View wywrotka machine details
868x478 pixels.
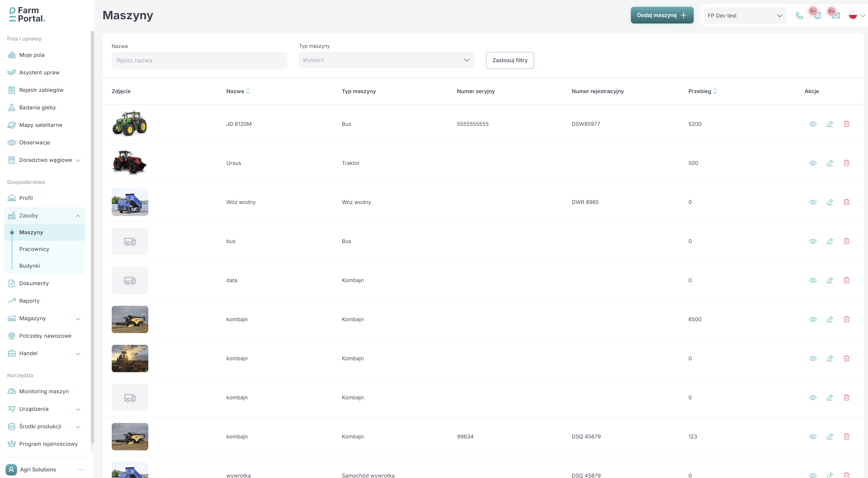[x=813, y=475]
